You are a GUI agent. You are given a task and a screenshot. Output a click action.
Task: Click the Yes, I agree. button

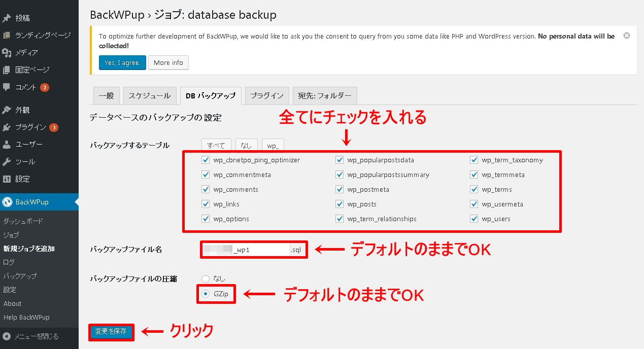[x=122, y=62]
